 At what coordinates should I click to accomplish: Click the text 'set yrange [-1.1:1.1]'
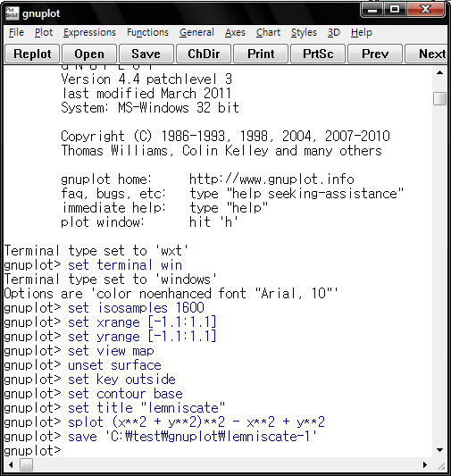point(142,337)
